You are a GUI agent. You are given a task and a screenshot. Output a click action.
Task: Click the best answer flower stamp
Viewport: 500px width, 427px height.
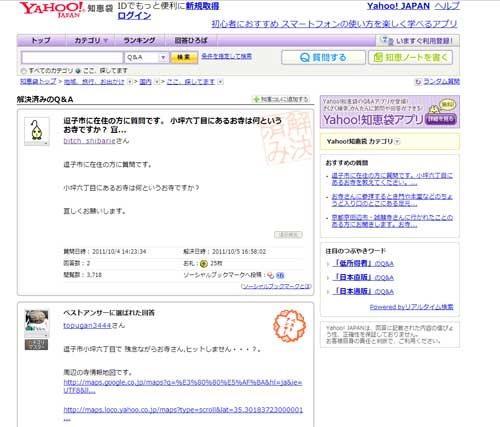click(289, 326)
